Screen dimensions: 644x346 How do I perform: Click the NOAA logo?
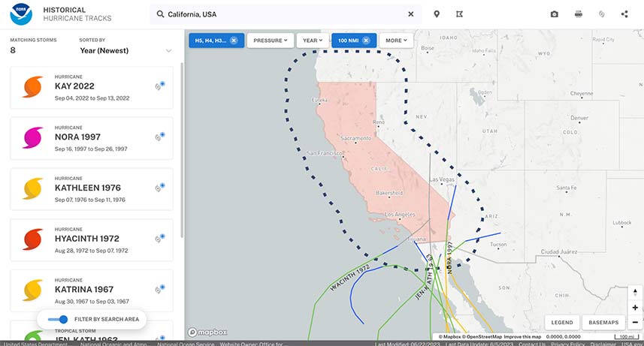pyautogui.click(x=21, y=14)
